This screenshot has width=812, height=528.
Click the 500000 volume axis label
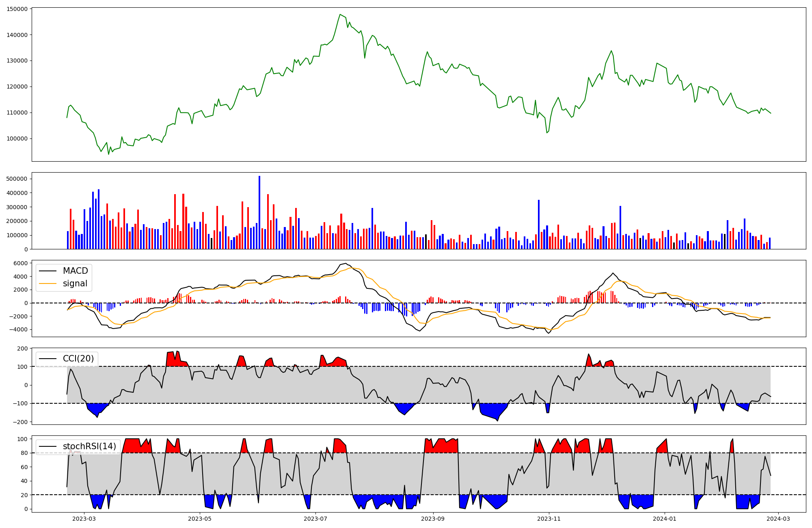click(x=17, y=179)
